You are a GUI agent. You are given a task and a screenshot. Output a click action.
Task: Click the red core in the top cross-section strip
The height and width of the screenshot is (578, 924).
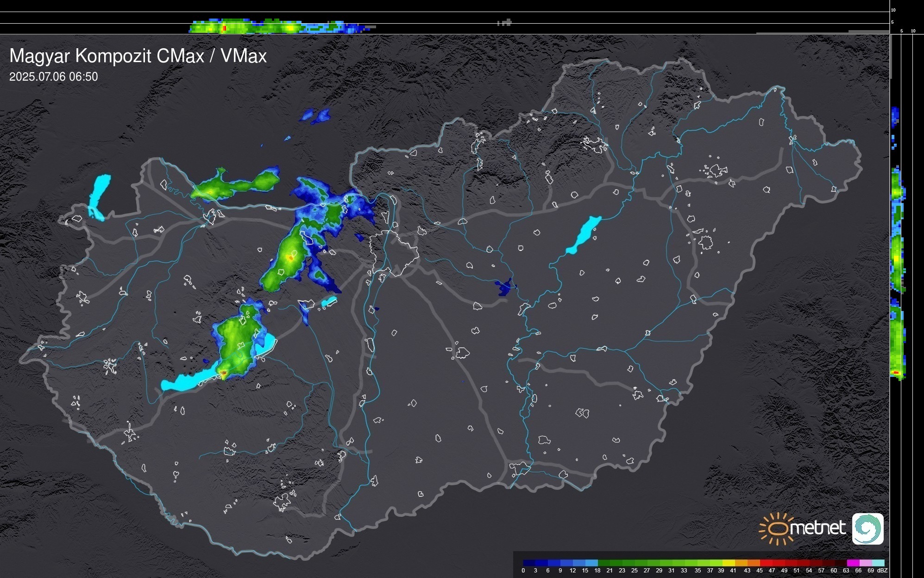point(224,28)
